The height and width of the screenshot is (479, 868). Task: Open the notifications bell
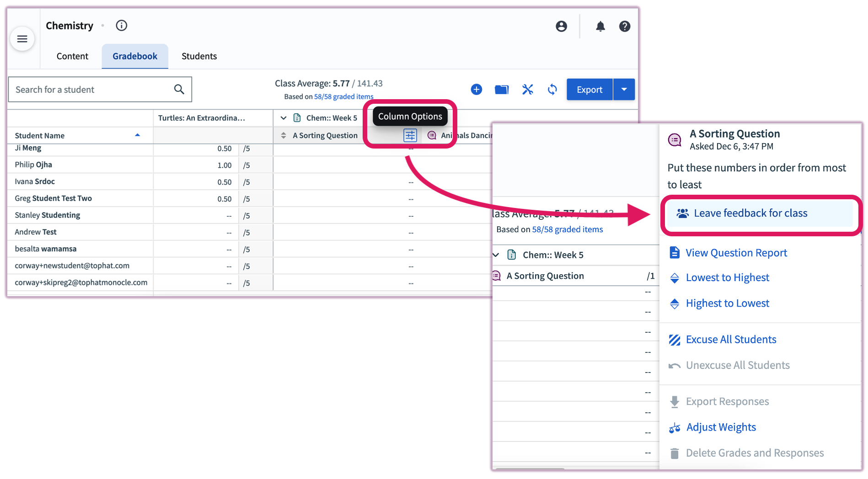[x=600, y=26]
